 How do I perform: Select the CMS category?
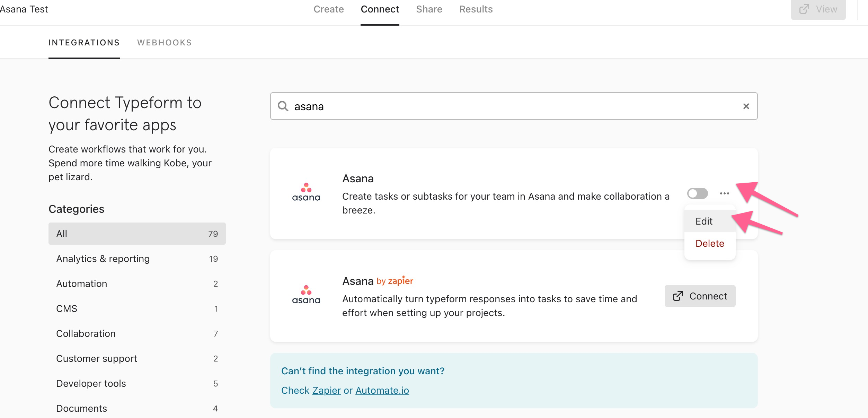(137, 308)
